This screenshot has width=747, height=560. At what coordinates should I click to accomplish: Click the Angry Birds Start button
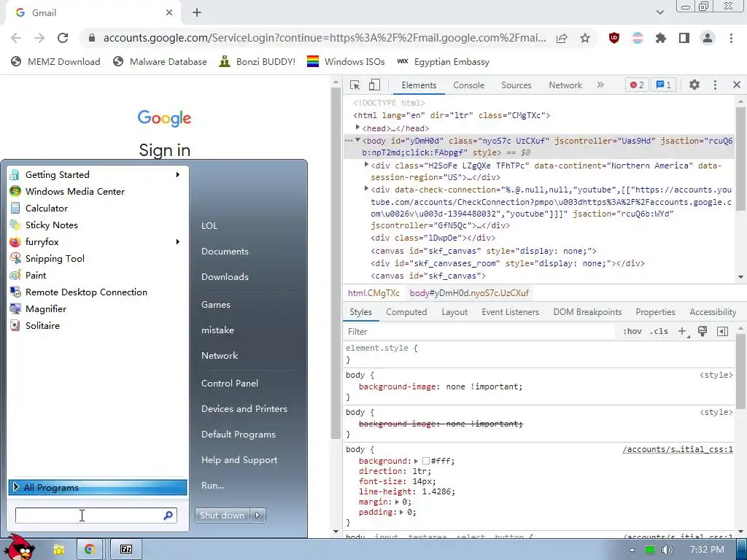(21, 548)
